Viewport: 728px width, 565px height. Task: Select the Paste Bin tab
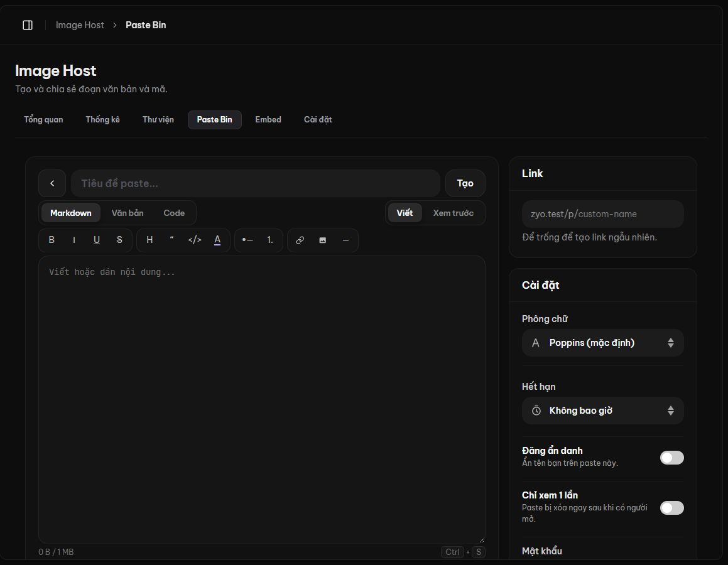tap(214, 120)
